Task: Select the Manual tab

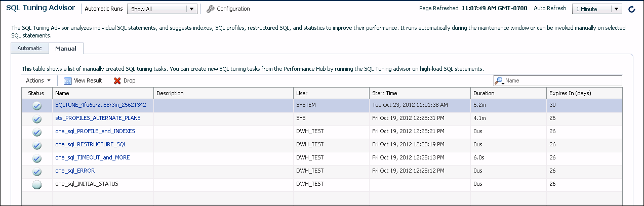Action: coord(66,49)
